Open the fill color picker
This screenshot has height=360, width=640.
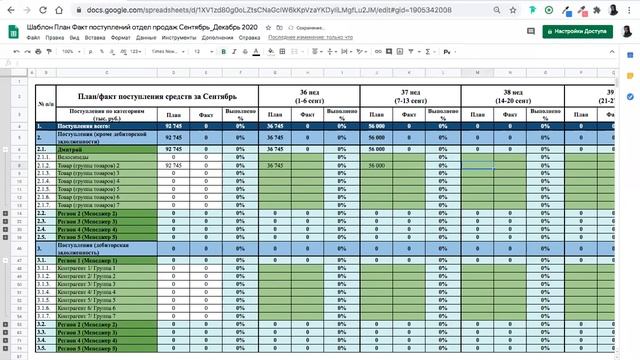click(271, 52)
